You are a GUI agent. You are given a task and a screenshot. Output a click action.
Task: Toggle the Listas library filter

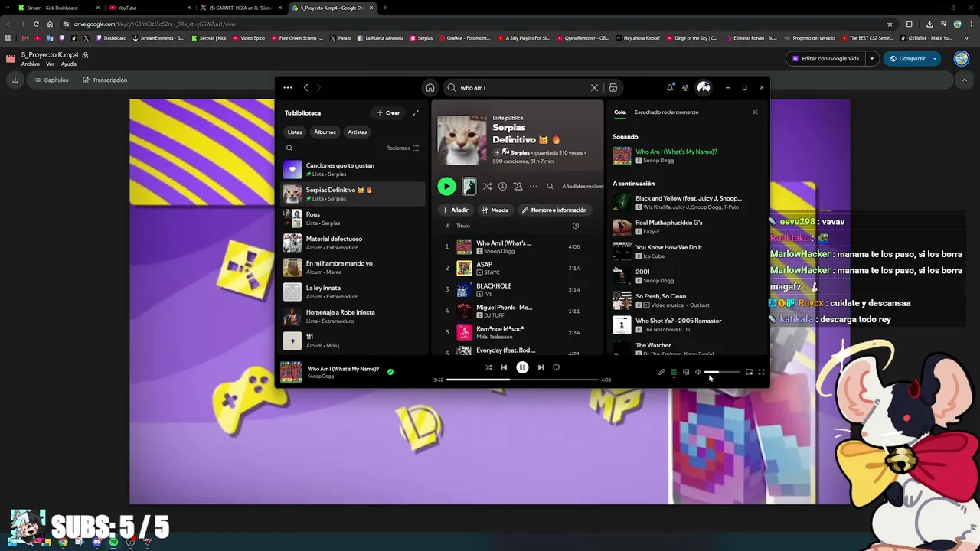coord(295,132)
